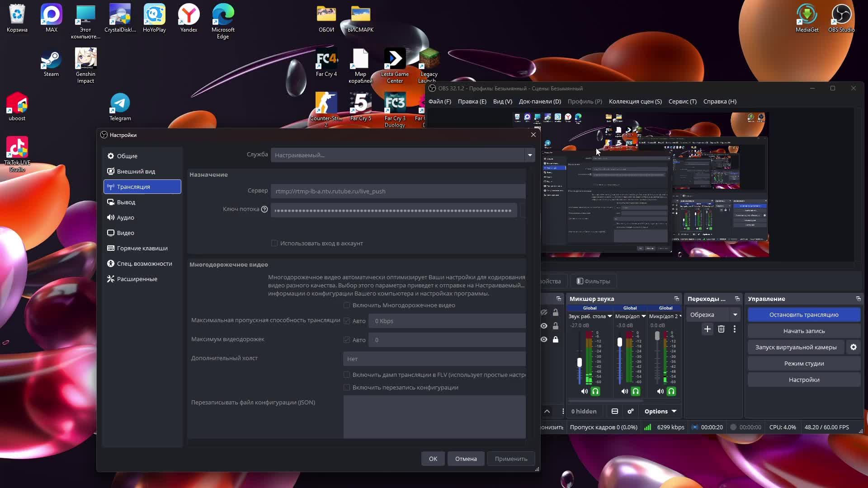
Task: Open advanced audio properties gears icon
Action: pos(631,411)
